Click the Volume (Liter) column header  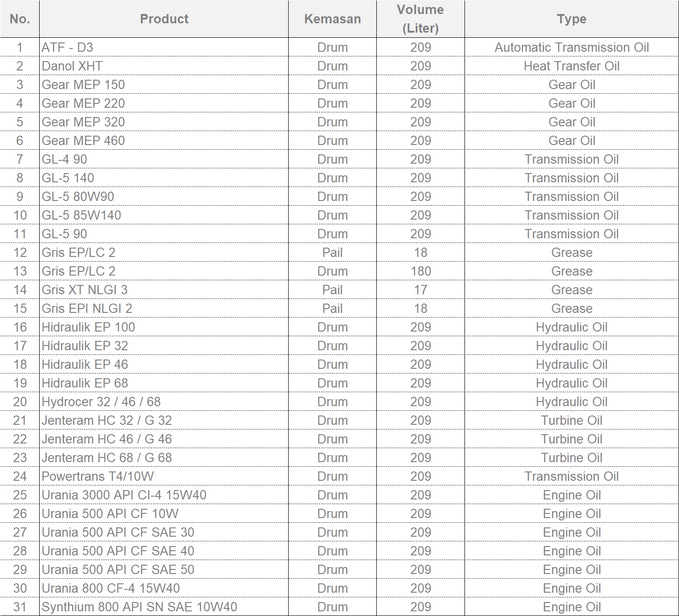(420, 19)
